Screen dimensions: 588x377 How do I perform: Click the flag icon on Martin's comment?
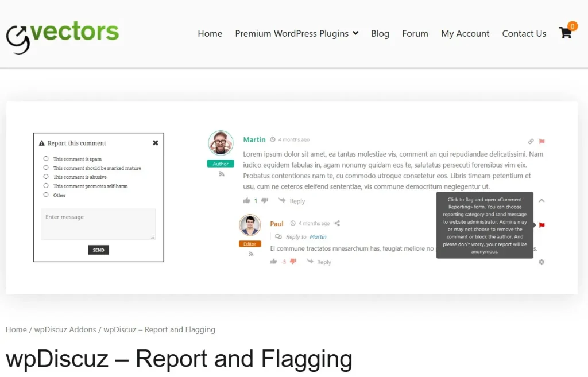(x=540, y=141)
